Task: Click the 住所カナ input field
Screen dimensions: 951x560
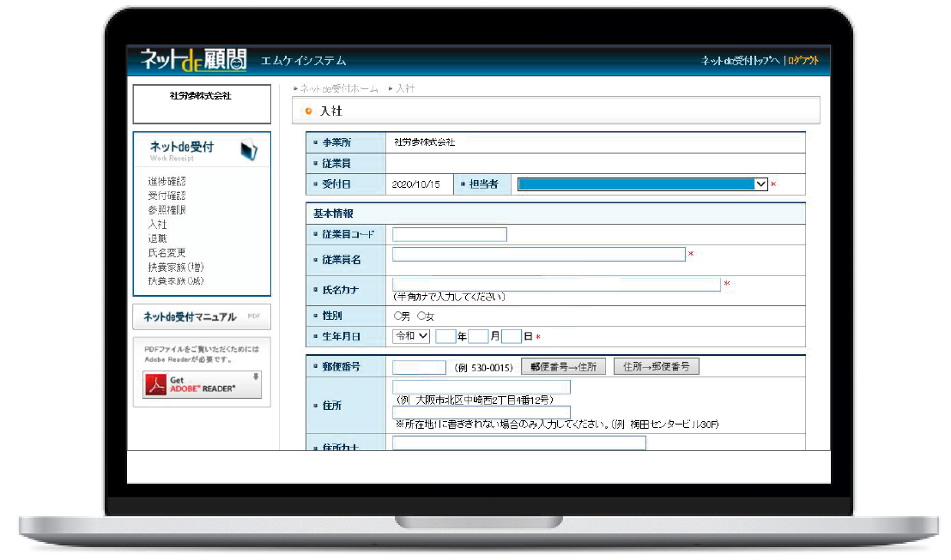Action: point(519,443)
